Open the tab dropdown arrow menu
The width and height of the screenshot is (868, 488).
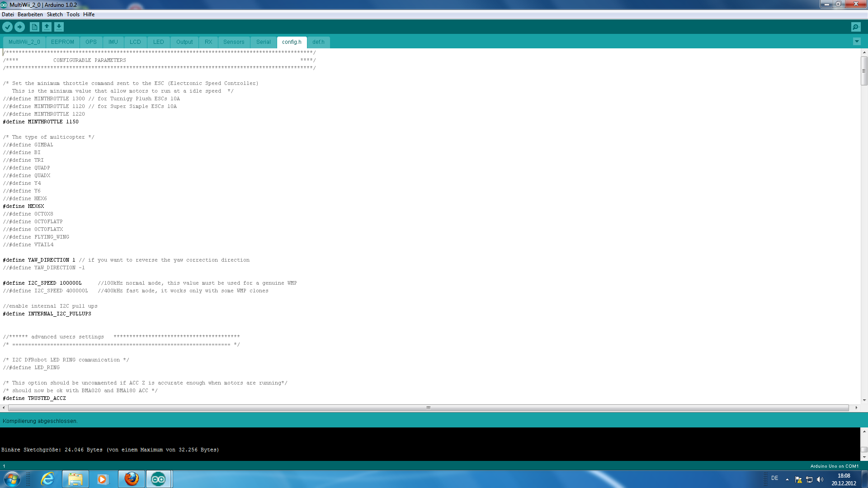(857, 42)
